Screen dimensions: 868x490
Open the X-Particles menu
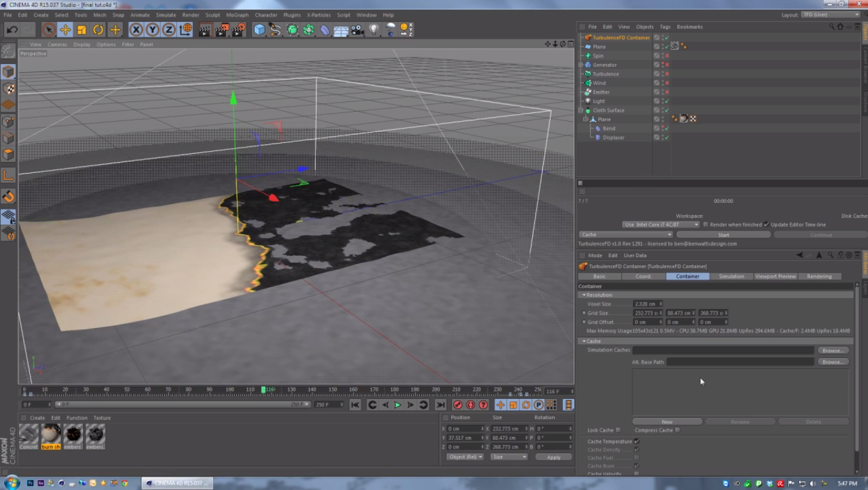319,15
